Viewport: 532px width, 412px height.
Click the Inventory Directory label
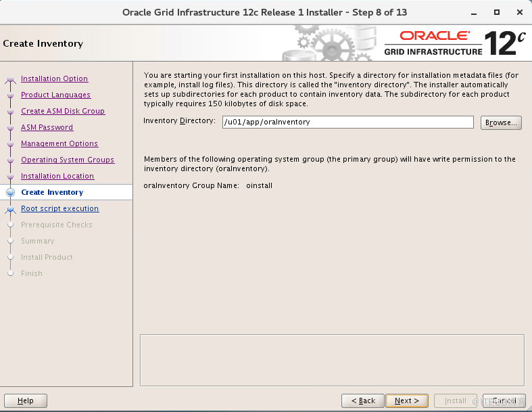tap(179, 120)
